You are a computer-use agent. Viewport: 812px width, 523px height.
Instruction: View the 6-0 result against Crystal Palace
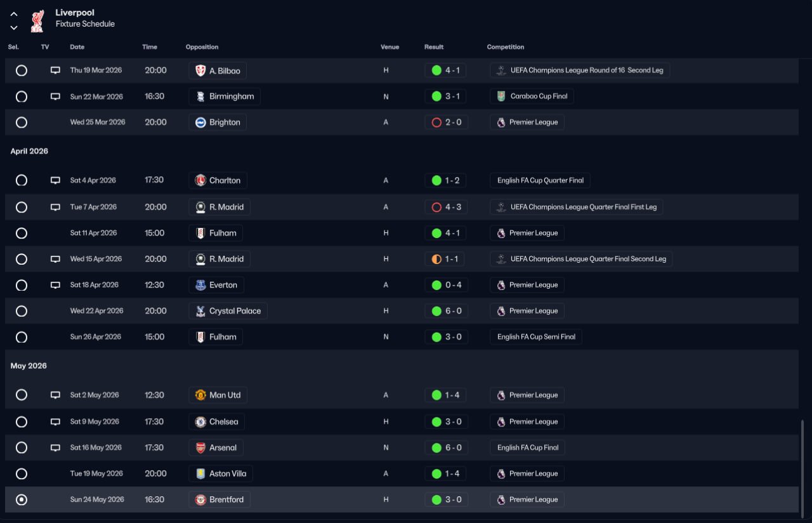(447, 311)
